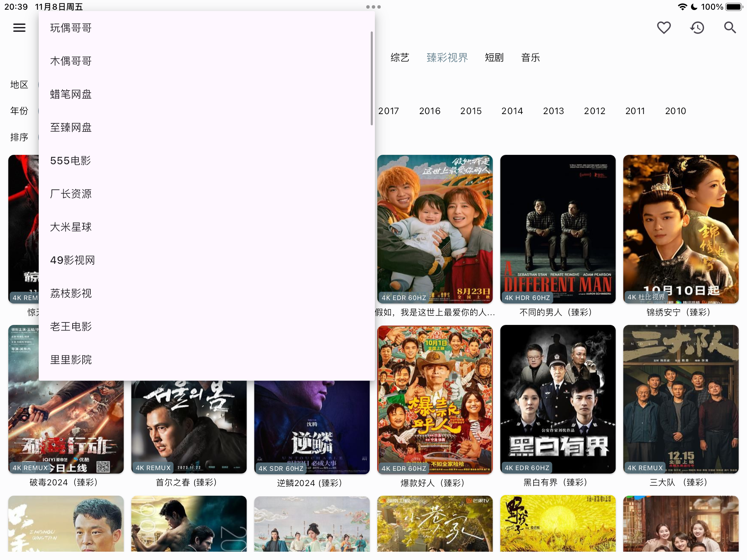Open the hamburger menu
The width and height of the screenshot is (747, 560).
point(19,28)
